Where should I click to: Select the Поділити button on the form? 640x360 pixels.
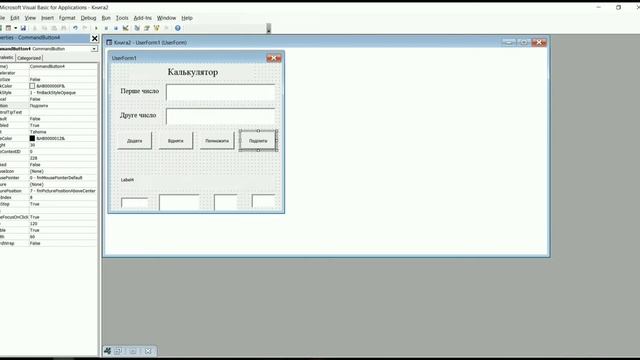tap(258, 141)
